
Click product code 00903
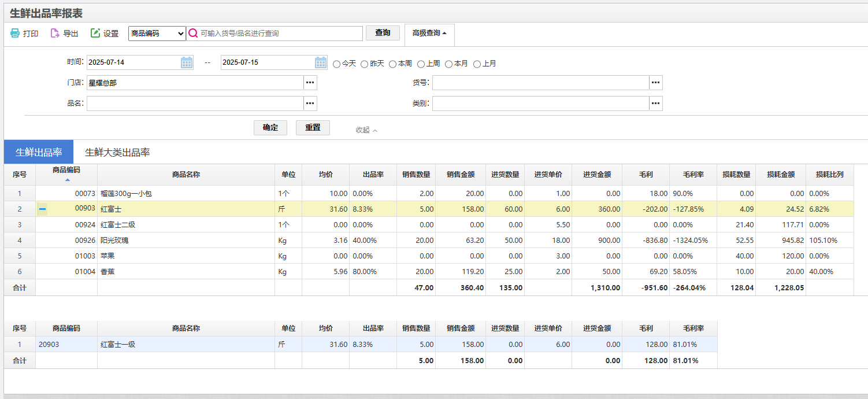pos(84,209)
